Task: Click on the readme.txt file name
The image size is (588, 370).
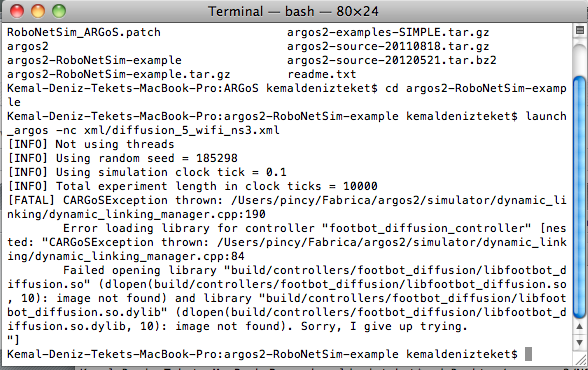Action: 322,74
